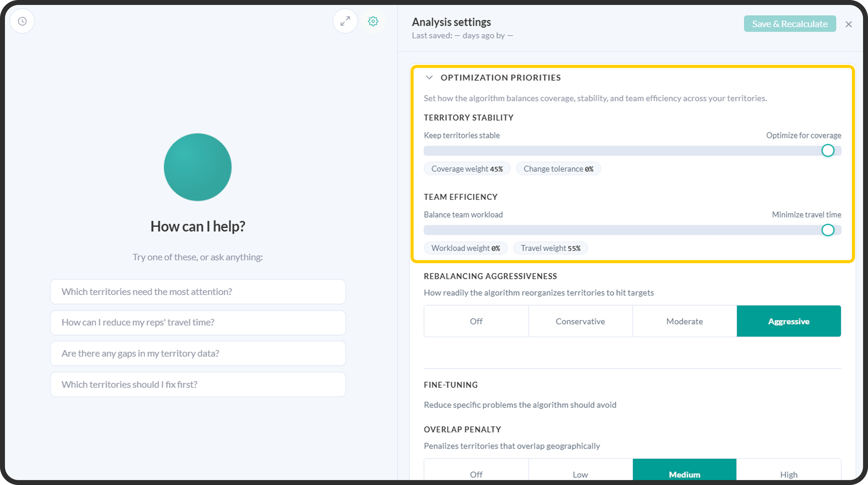This screenshot has width=868, height=485.
Task: Click the Workload weight 0% chip
Action: tap(466, 248)
